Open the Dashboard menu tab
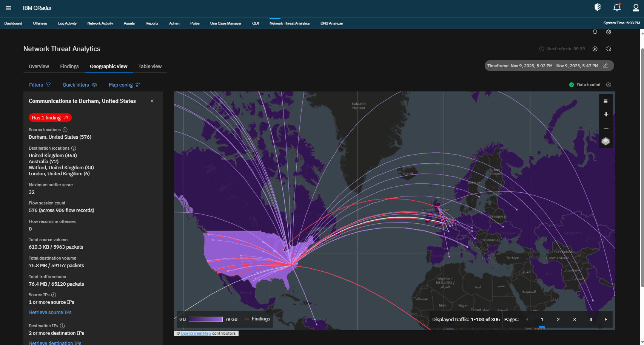The width and height of the screenshot is (644, 345). [13, 23]
